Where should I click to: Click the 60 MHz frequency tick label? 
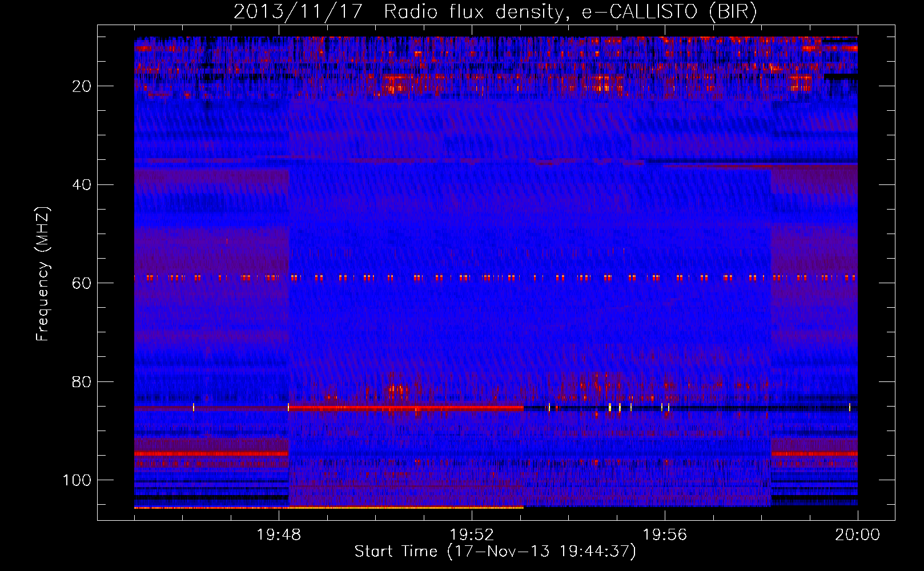[x=82, y=283]
